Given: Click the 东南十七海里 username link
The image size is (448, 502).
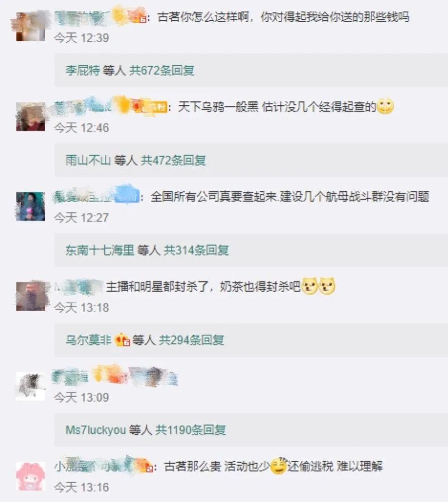Looking at the screenshot, I should (x=100, y=250).
